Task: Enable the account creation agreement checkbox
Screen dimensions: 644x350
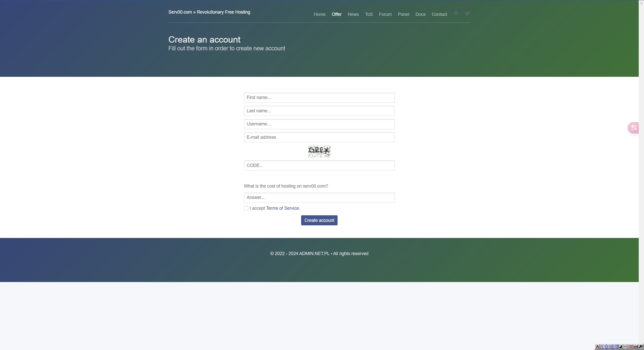Action: (x=246, y=208)
